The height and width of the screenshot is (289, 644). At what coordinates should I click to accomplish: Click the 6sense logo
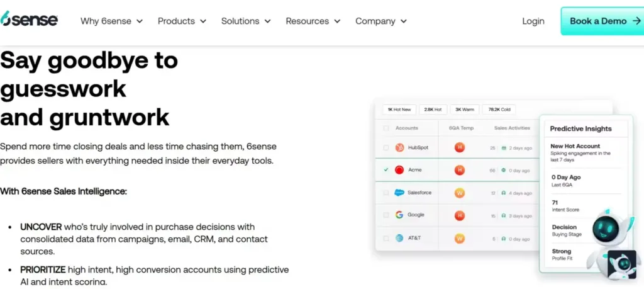pyautogui.click(x=29, y=20)
